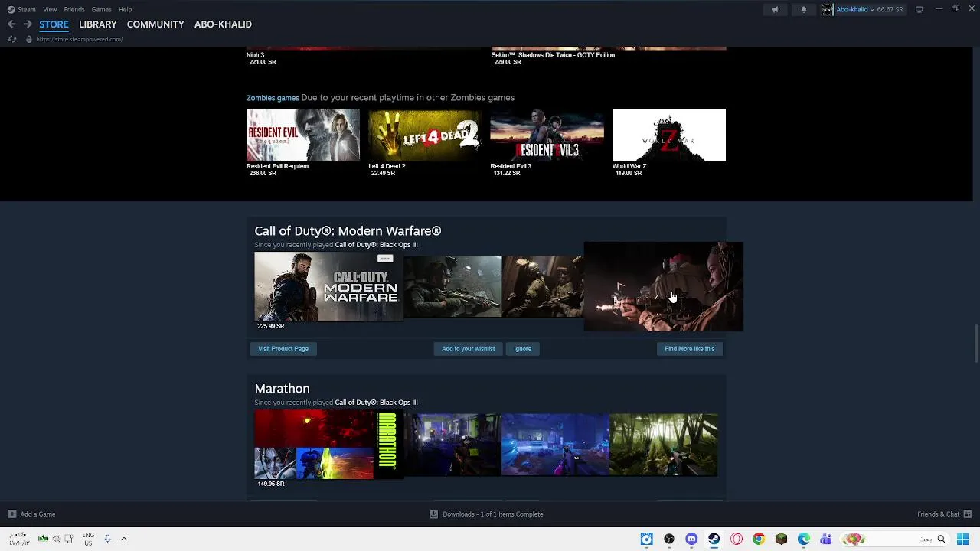Switch to the COMMUNITY tab
The height and width of the screenshot is (551, 980).
point(155,24)
